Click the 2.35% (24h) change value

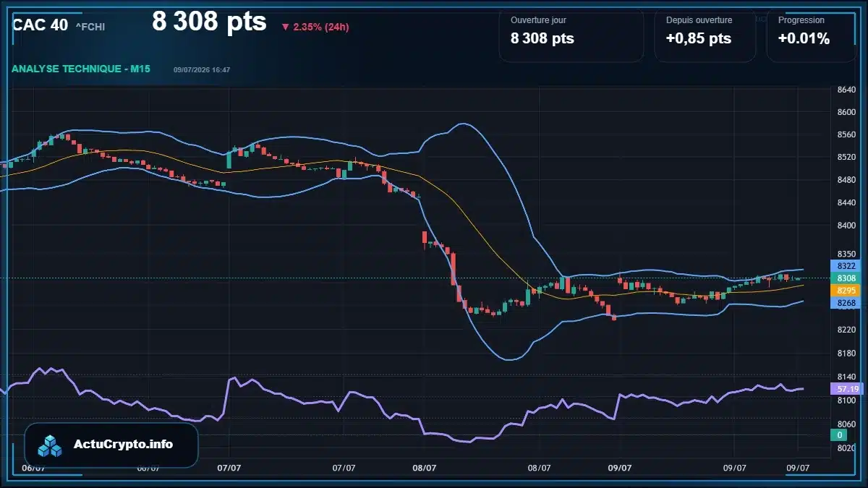coord(321,27)
